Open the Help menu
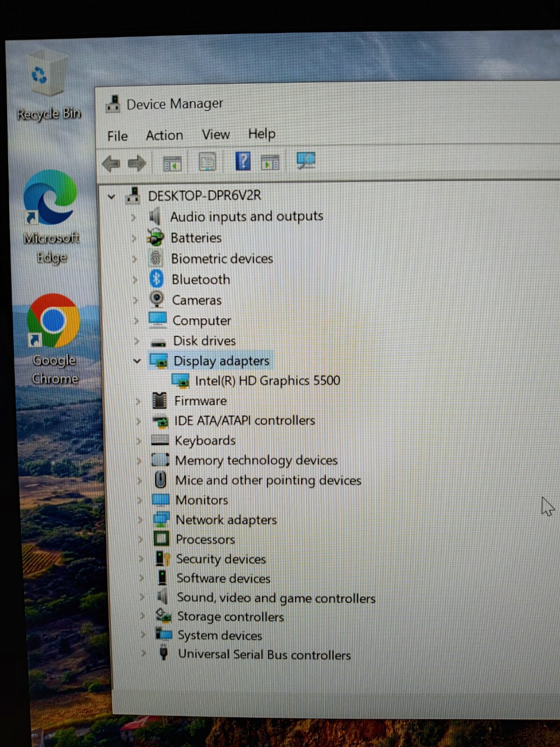This screenshot has width=560, height=747. pos(262,134)
